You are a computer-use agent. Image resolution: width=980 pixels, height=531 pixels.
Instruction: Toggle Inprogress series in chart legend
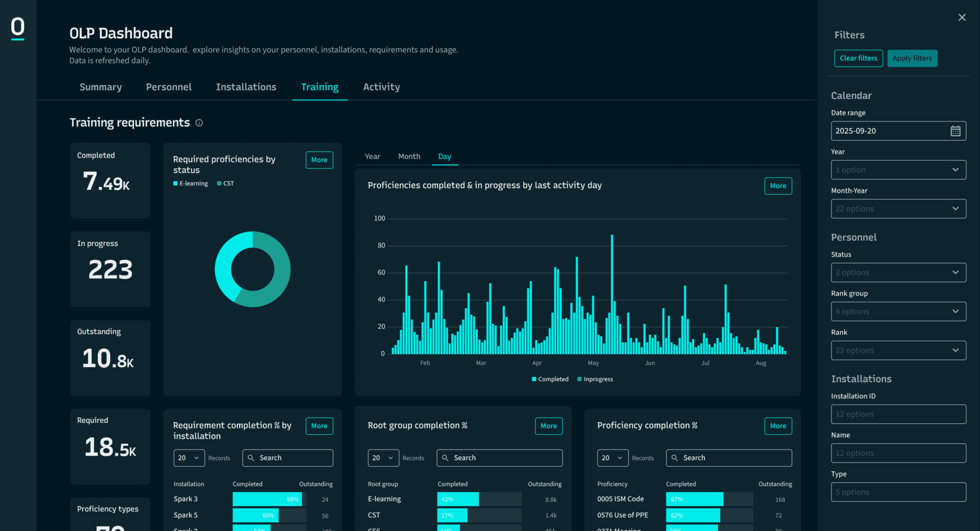[595, 380]
